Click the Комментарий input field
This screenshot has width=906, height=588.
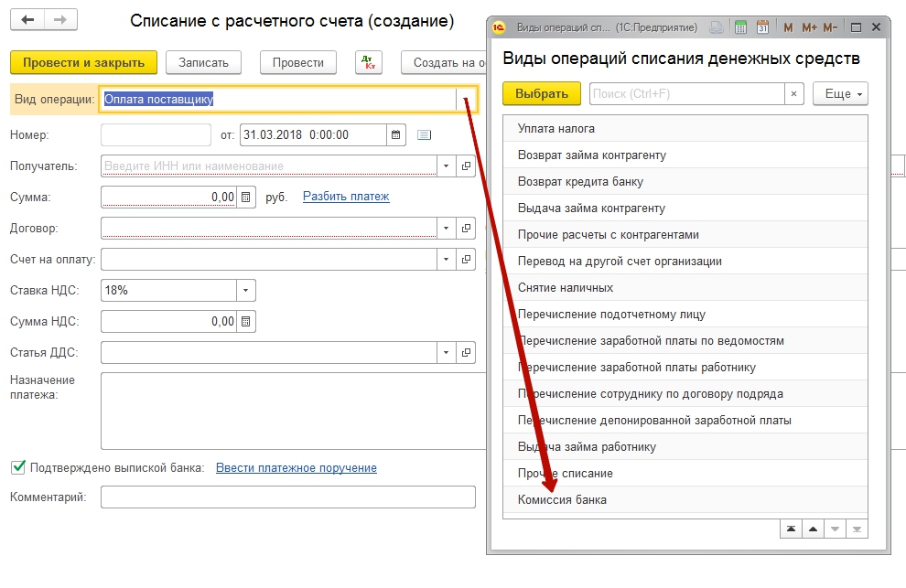[288, 497]
